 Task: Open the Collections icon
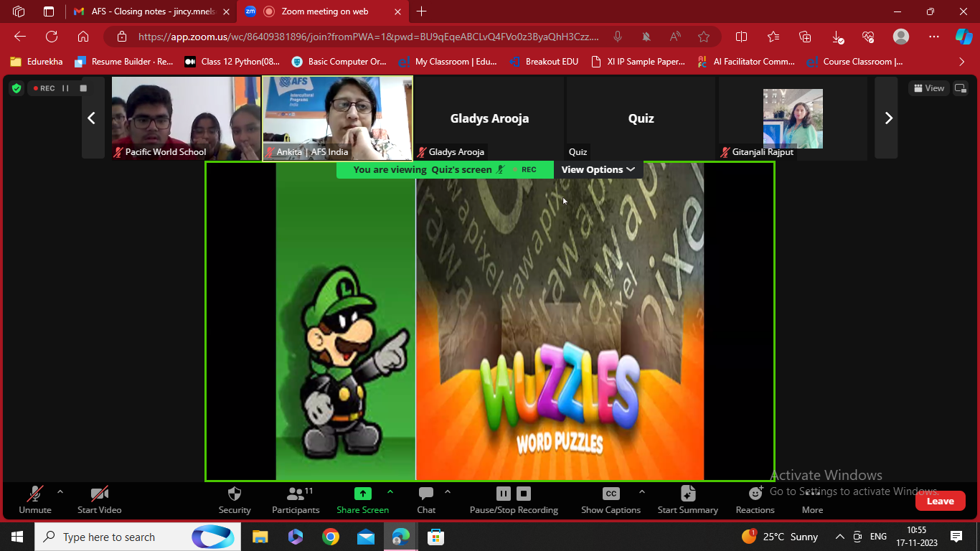click(x=805, y=37)
